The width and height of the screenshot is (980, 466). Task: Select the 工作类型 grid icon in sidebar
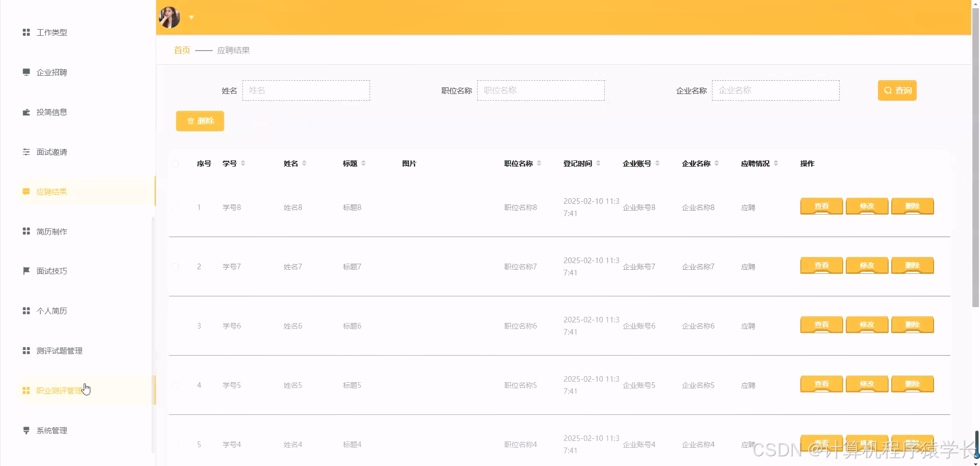click(26, 32)
